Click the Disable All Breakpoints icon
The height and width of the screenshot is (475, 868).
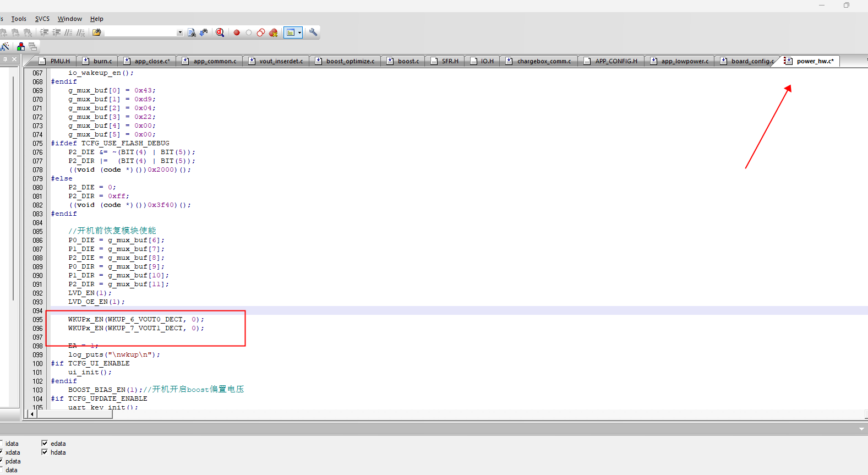(x=261, y=32)
